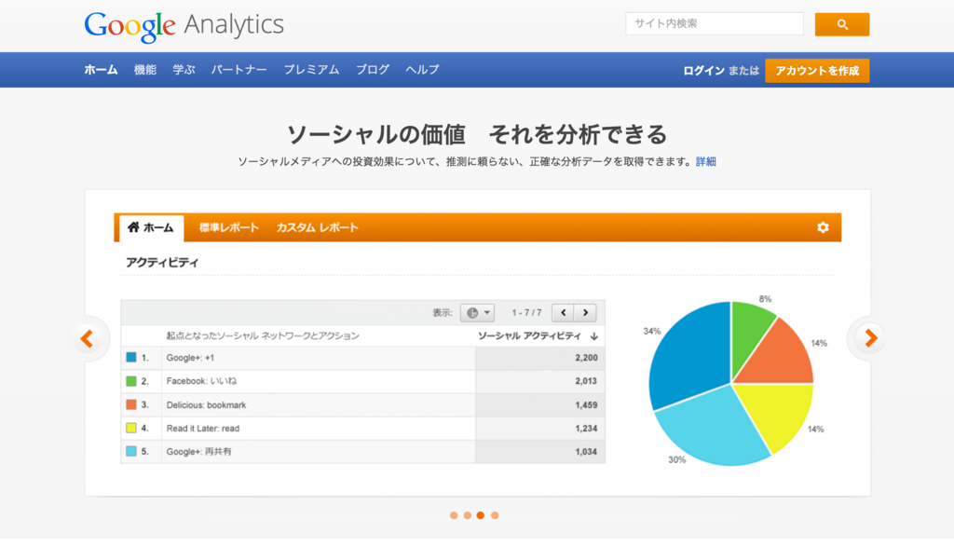Click the ログイン link
The image size is (954, 560).
703,71
